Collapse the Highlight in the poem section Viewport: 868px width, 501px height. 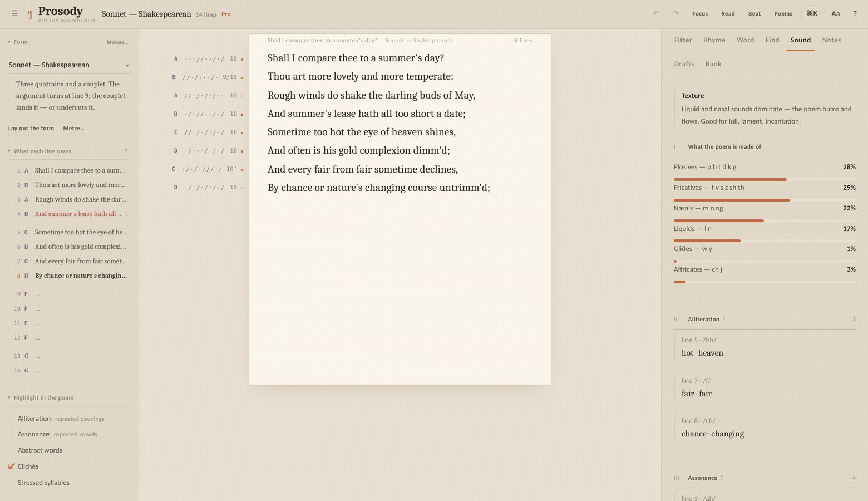click(9, 397)
